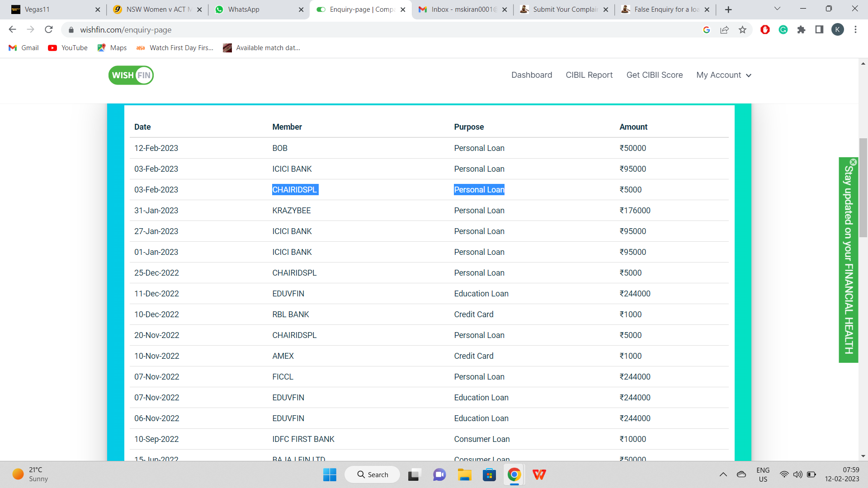868x488 pixels.
Task: Bookmark this page with the star icon
Action: [742, 30]
